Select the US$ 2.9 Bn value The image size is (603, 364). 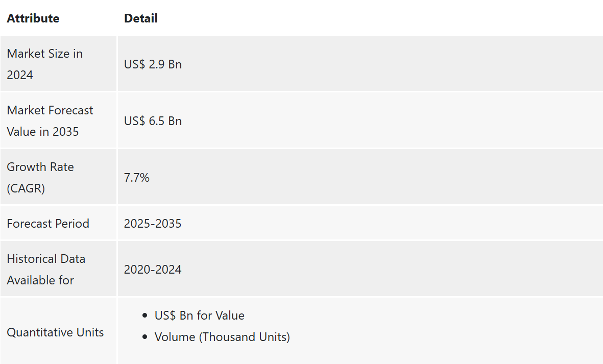point(153,64)
